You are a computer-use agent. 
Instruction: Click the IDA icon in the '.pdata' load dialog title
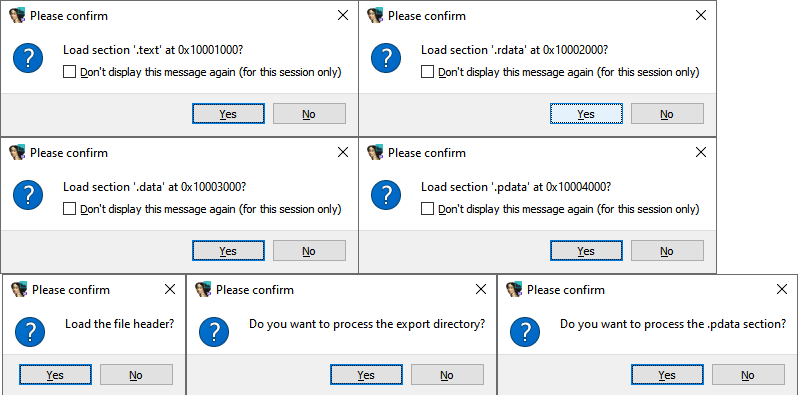375,153
